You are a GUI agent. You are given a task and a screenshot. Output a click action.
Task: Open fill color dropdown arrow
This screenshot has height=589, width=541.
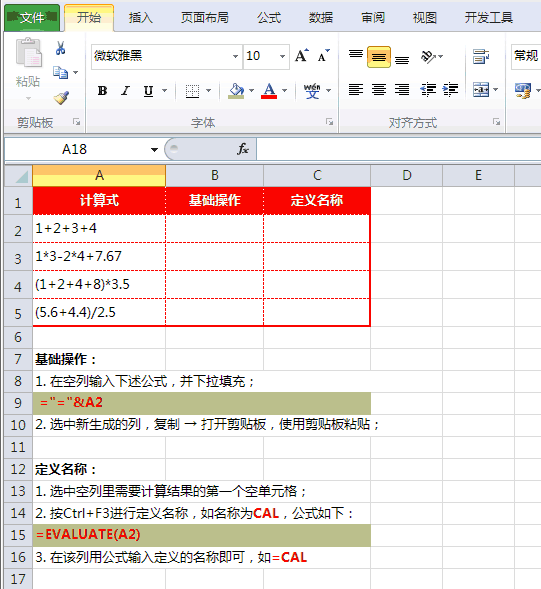[251, 91]
